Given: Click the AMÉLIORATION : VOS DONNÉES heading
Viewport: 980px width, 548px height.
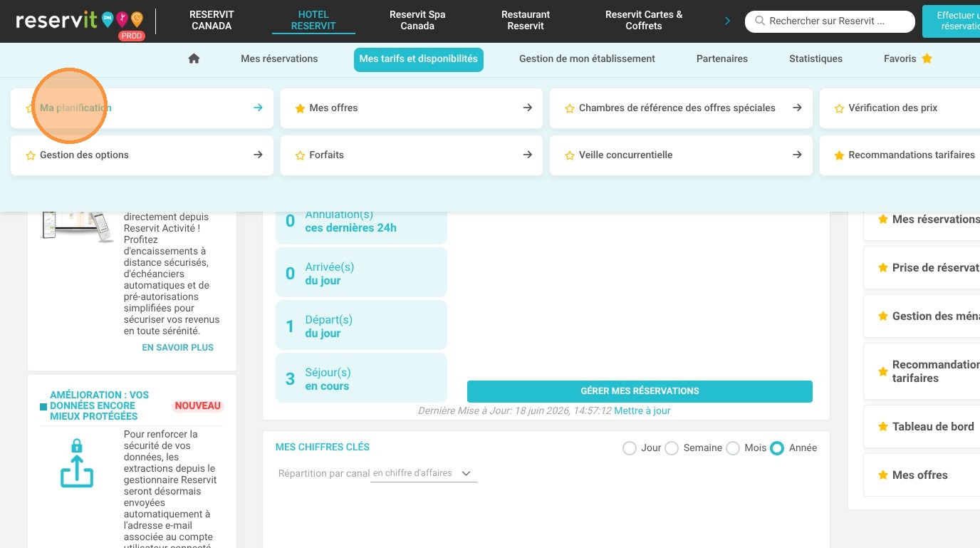Looking at the screenshot, I should tap(99, 405).
